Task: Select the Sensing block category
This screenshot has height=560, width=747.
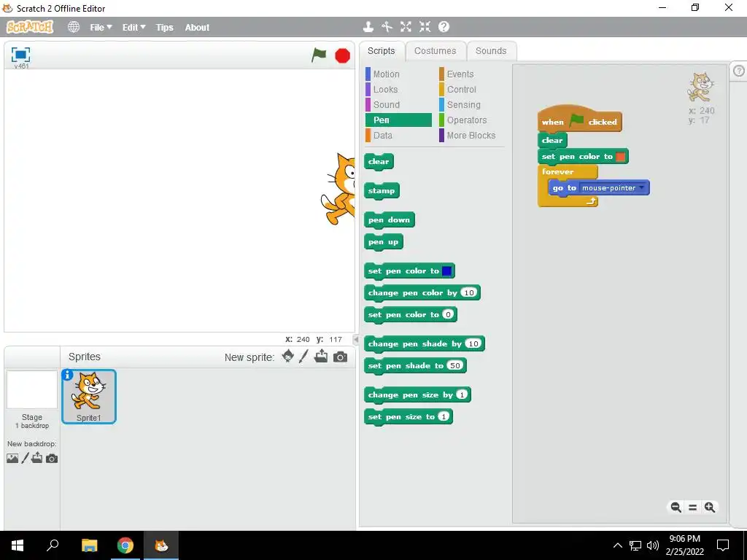Action: coord(471,105)
